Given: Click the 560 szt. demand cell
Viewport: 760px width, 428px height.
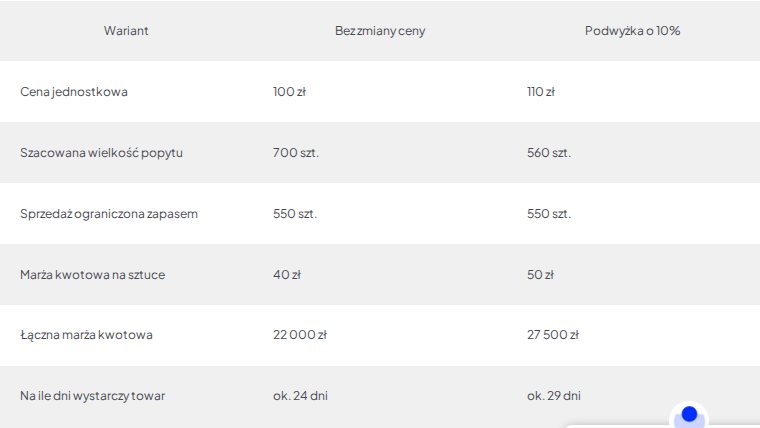Looking at the screenshot, I should pos(549,153).
